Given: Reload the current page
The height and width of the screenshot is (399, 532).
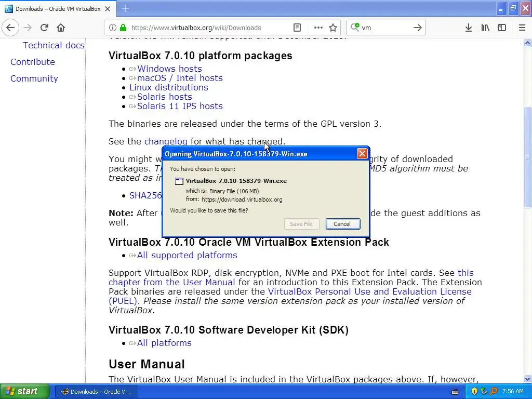Looking at the screenshot, I should (45, 28).
